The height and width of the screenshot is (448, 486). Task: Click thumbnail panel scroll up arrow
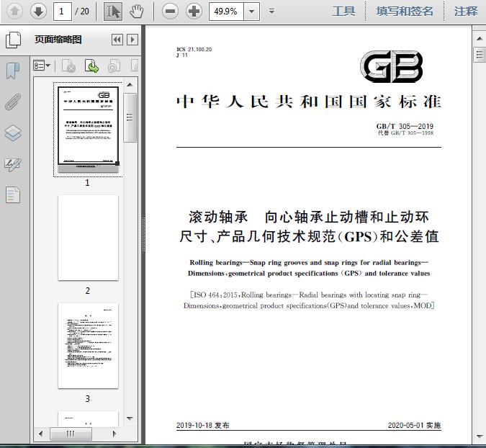(130, 85)
